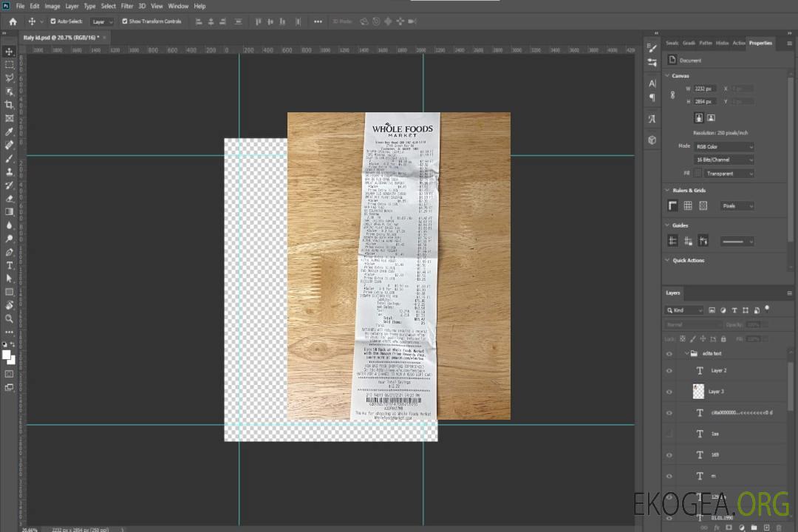798x532 pixels.
Task: Select the Horizontal Type tool
Action: click(x=10, y=265)
